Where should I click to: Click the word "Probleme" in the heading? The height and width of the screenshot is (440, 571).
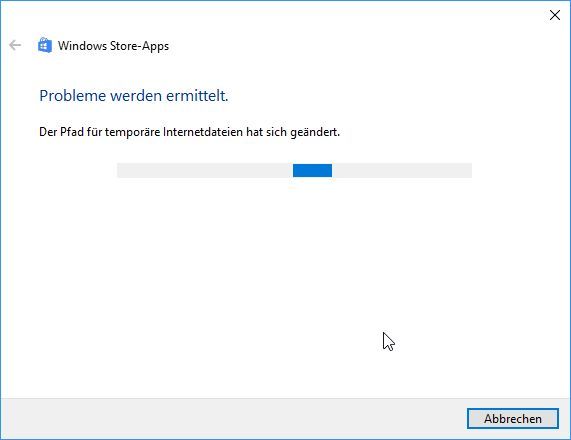(x=72, y=96)
